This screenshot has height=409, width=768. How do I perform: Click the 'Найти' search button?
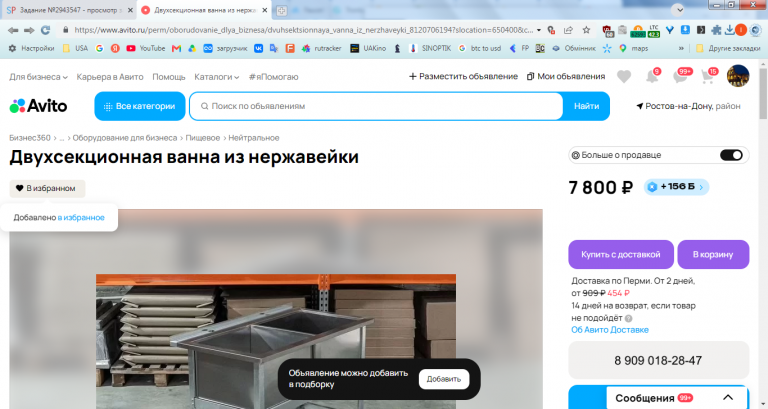(586, 106)
